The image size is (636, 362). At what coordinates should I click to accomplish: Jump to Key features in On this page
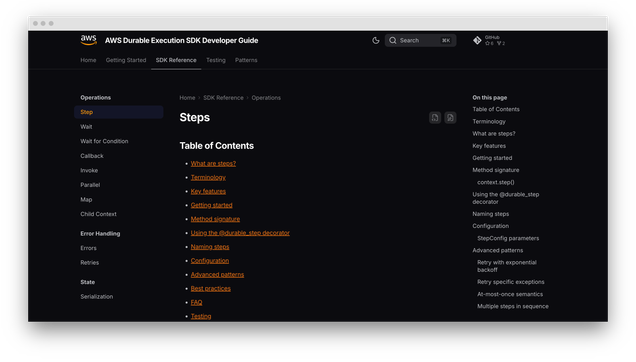pyautogui.click(x=489, y=146)
